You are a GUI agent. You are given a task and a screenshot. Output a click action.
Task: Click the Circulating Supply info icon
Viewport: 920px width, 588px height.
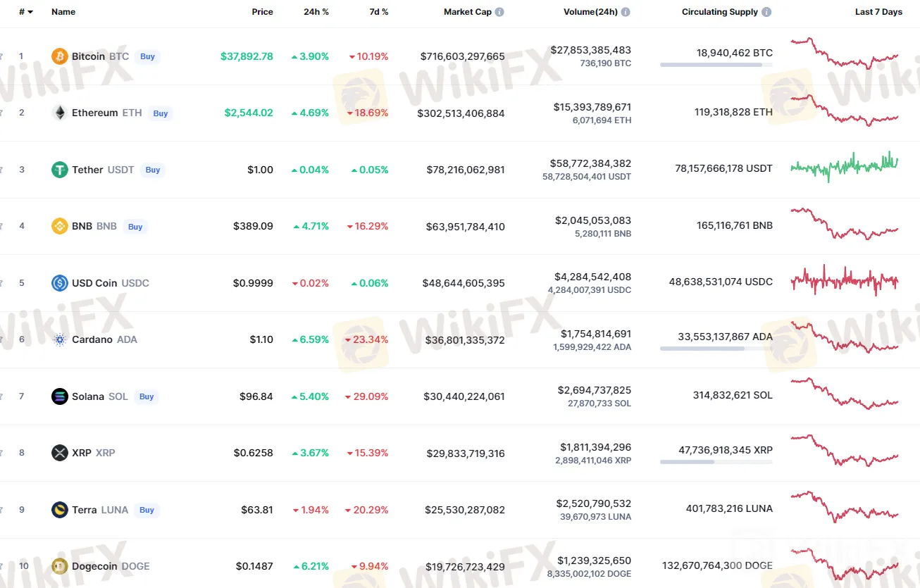point(766,12)
